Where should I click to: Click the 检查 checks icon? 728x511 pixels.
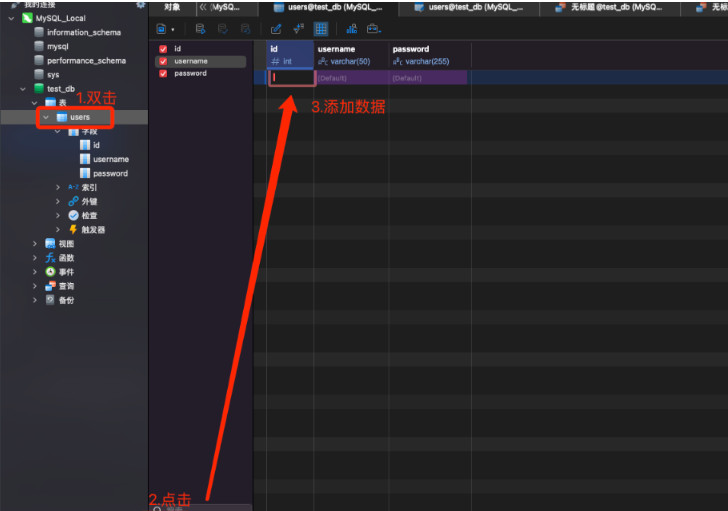pyautogui.click(x=73, y=215)
